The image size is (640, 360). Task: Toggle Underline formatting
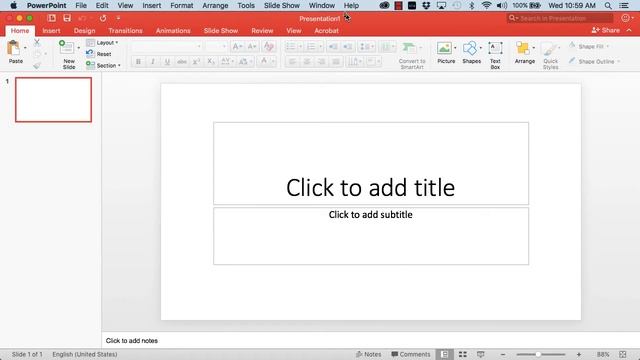pyautogui.click(x=167, y=62)
